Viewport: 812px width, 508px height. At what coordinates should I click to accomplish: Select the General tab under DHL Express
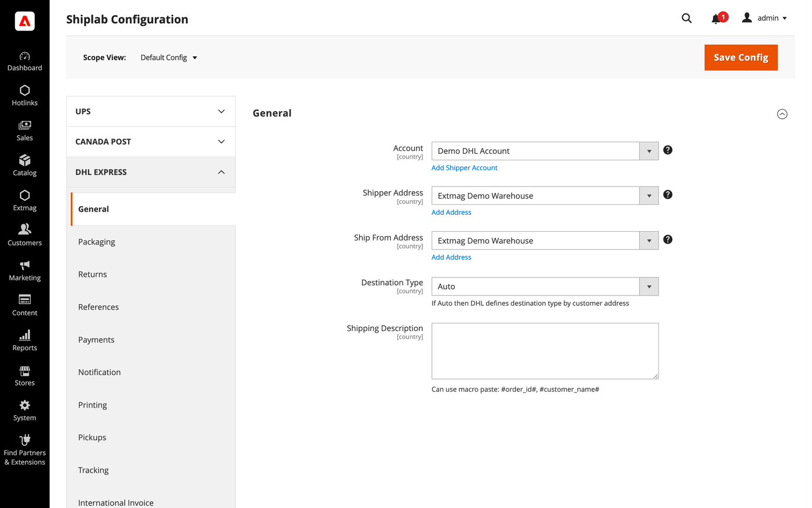tap(153, 209)
